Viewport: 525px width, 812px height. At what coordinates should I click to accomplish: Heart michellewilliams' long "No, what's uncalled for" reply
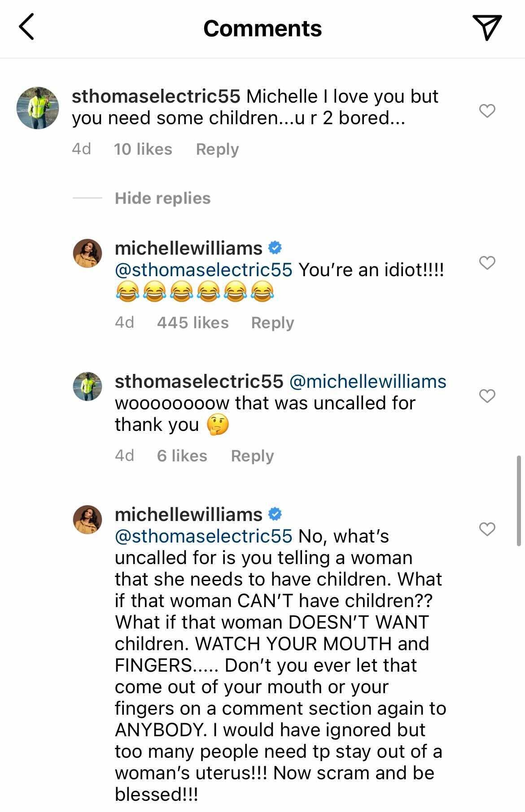point(487,529)
